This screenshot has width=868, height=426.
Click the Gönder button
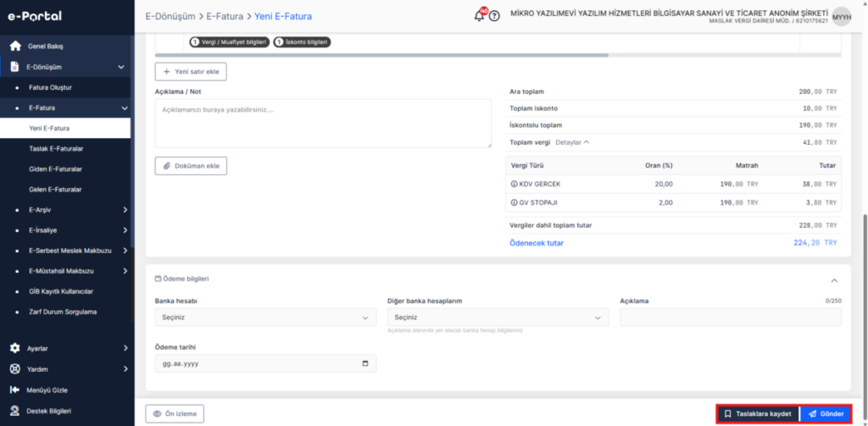point(826,414)
